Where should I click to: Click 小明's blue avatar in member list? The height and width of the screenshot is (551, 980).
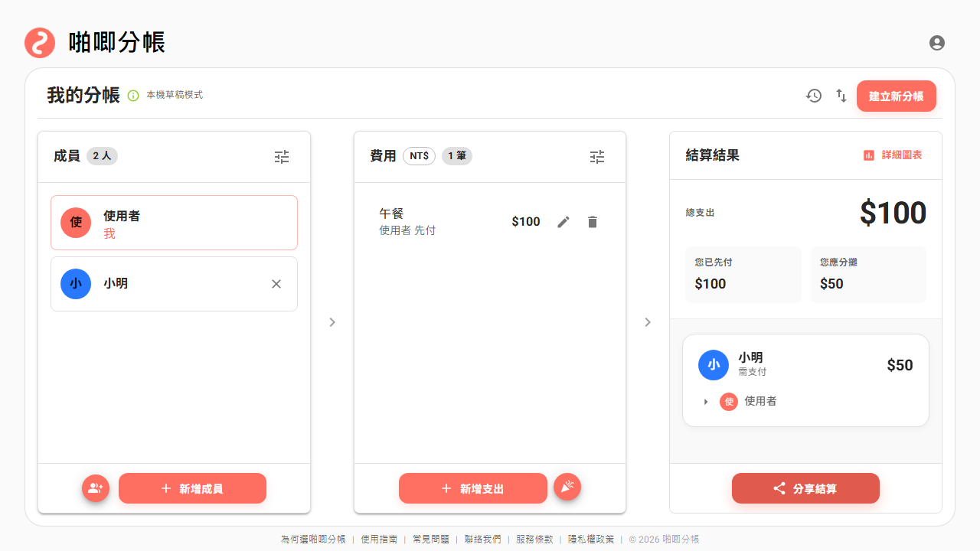point(76,284)
